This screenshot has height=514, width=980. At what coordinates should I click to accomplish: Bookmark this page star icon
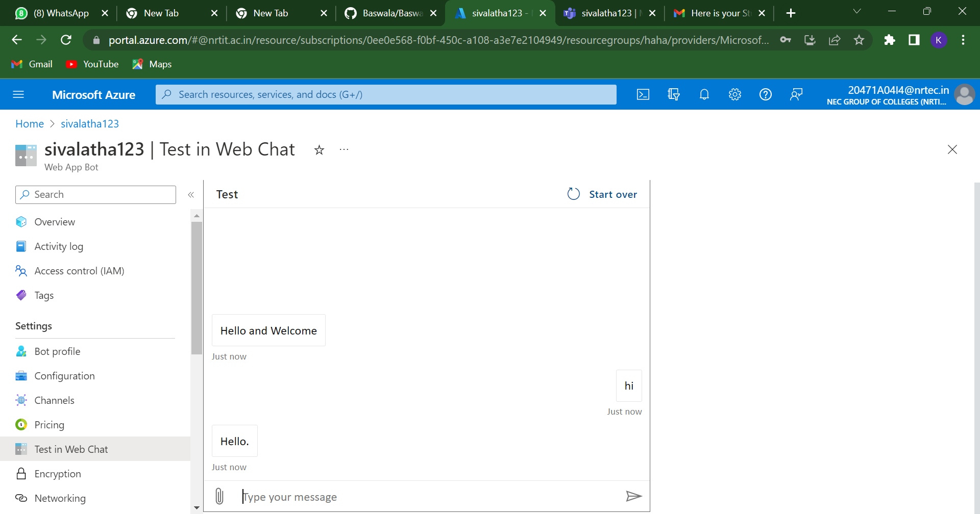[x=859, y=40]
